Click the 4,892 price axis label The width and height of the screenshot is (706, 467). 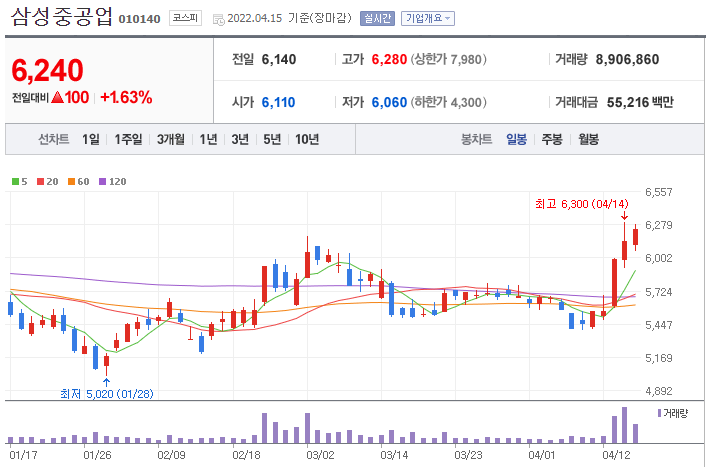point(659,391)
